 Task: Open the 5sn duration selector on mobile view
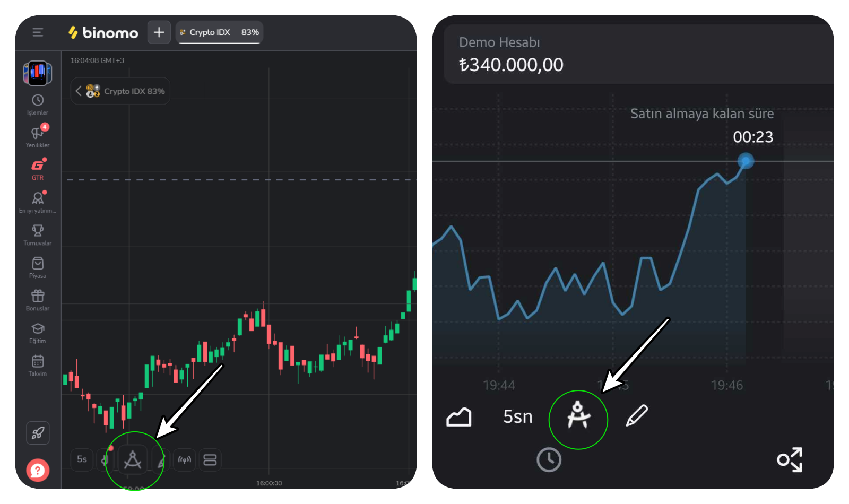pos(517,417)
